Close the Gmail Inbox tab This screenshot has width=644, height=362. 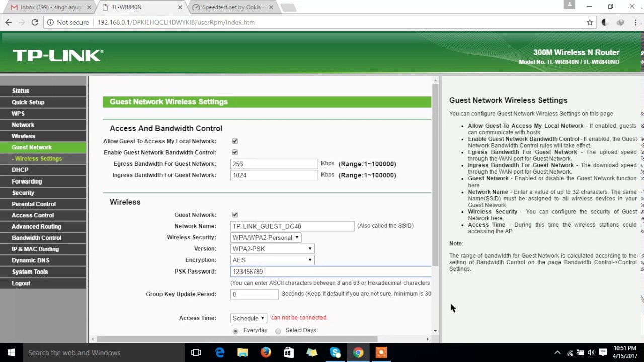[x=89, y=7]
